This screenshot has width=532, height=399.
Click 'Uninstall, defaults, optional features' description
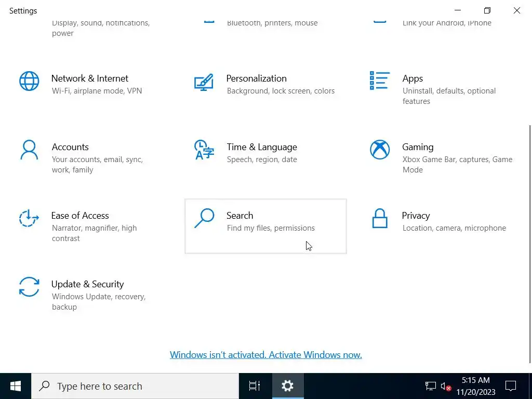449,96
